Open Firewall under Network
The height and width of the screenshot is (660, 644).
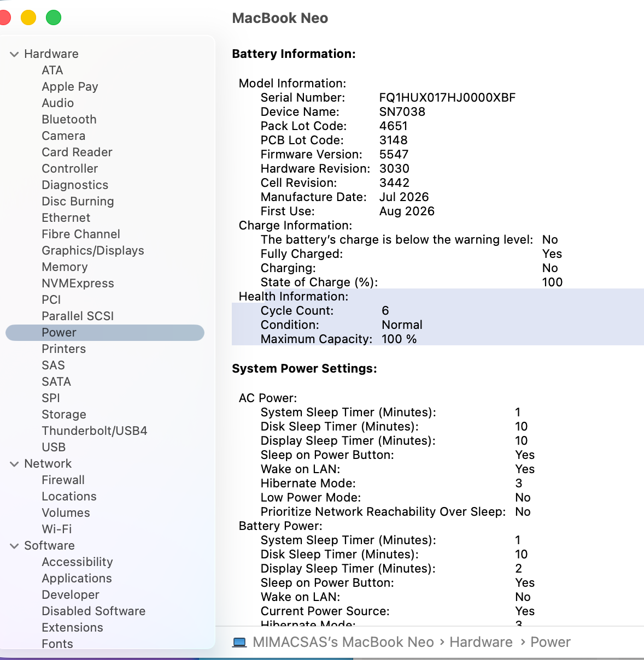pos(63,480)
